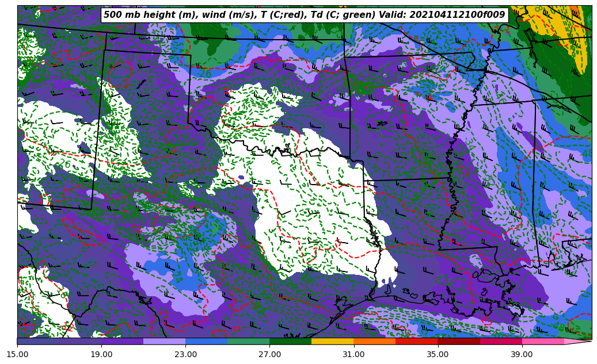Click the 35.00 colorbar tick label
Image resolution: width=597 pixels, height=364 pixels.
click(x=438, y=354)
